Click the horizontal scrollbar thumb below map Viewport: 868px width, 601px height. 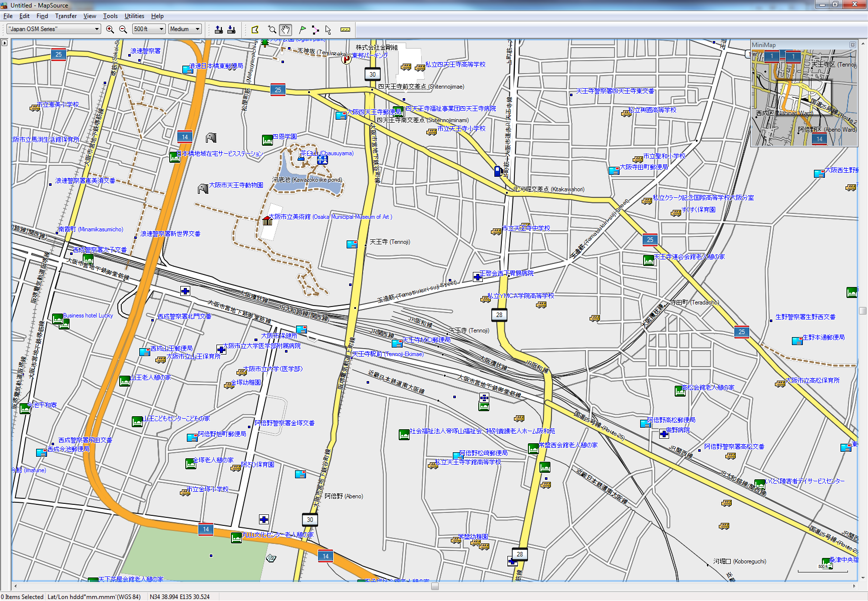pos(435,586)
